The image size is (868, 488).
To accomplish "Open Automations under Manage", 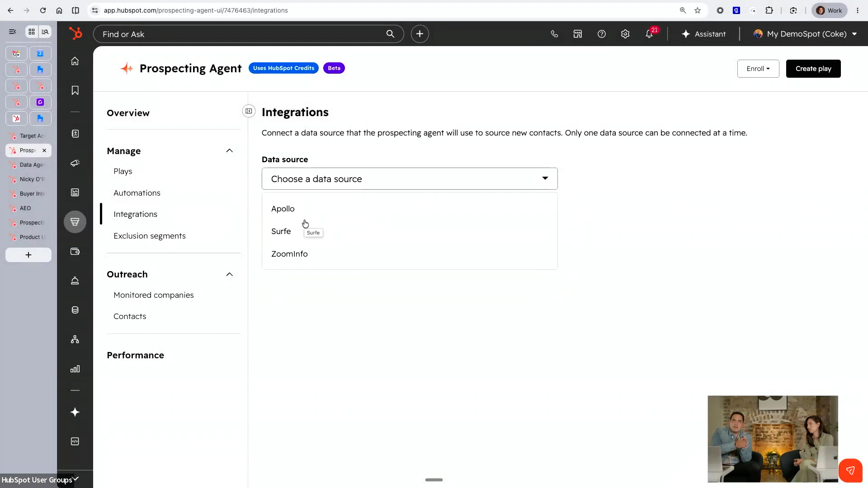I will tap(137, 193).
